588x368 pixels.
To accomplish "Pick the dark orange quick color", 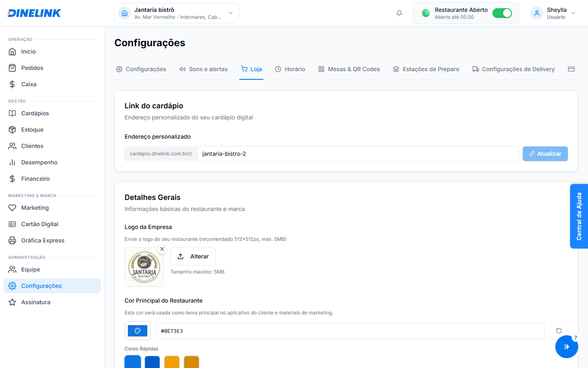I will coord(192,362).
